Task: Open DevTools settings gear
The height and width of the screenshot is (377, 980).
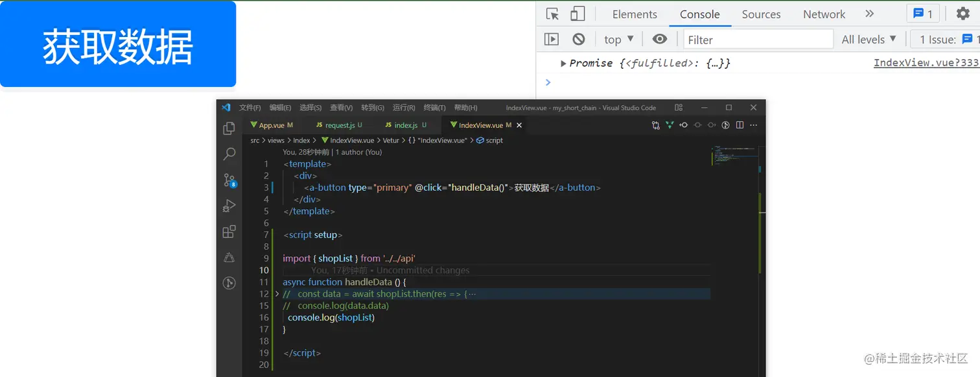Action: [x=963, y=14]
